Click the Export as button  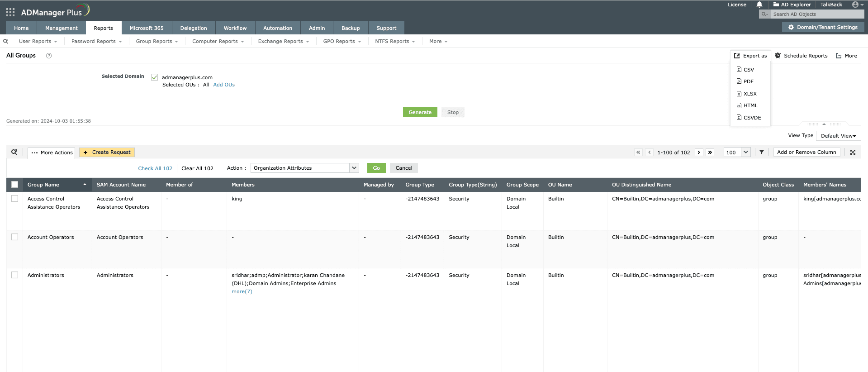tap(750, 56)
